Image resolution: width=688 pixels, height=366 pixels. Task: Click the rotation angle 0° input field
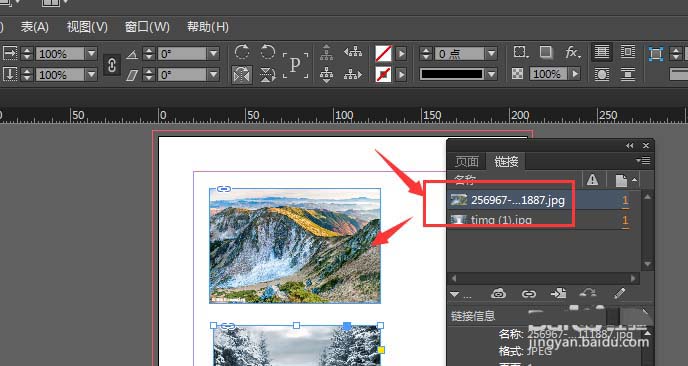click(x=183, y=54)
